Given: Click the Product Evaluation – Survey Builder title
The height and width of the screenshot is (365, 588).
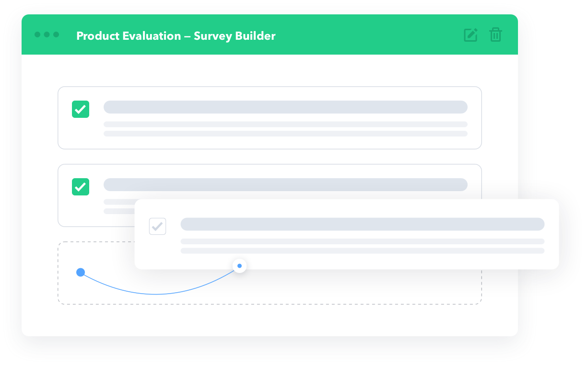Looking at the screenshot, I should coord(176,36).
